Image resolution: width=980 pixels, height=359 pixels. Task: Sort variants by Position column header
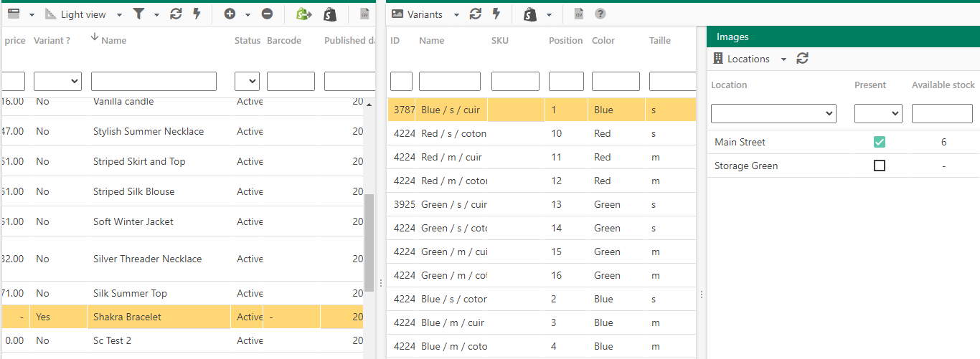tap(565, 41)
